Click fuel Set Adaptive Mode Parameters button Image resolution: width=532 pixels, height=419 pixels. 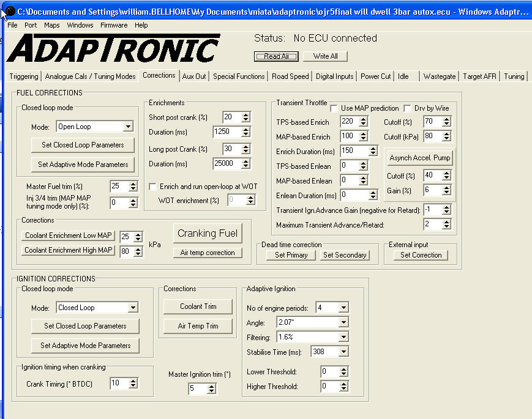click(83, 165)
